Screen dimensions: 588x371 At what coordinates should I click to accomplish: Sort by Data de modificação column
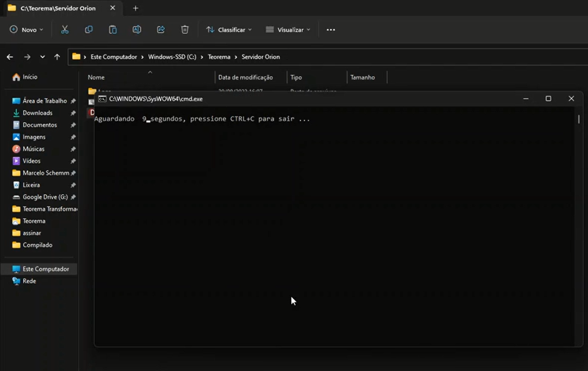[245, 77]
